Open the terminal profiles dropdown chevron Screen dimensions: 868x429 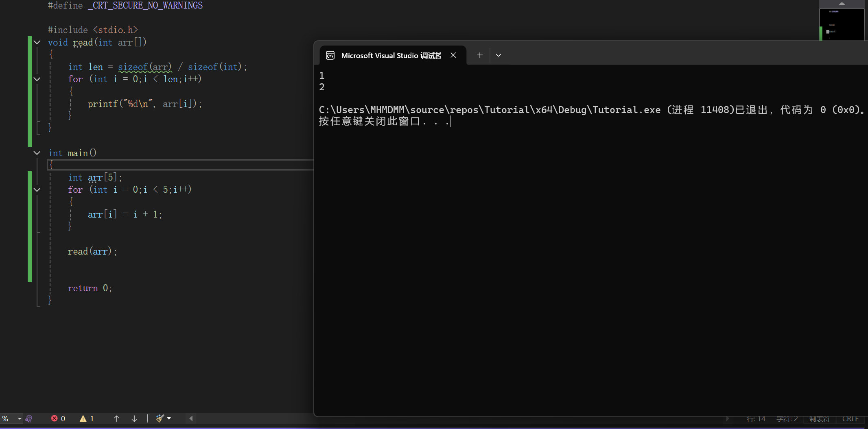(498, 55)
